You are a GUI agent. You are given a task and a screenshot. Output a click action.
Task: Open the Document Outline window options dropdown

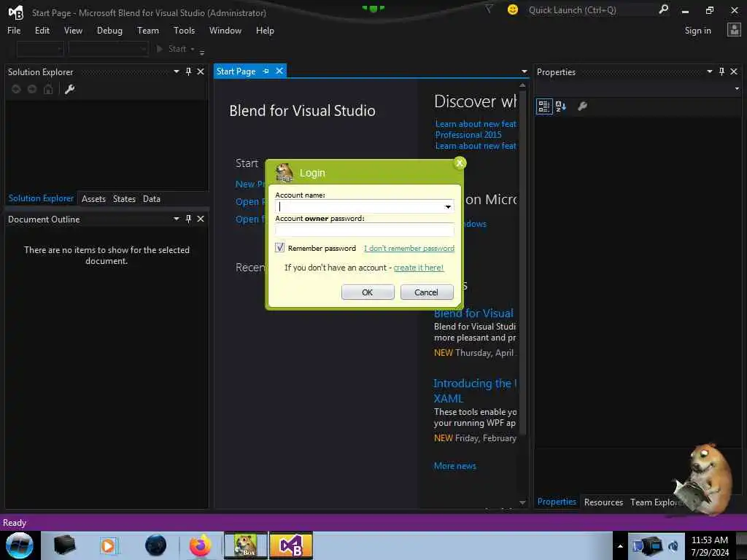(x=177, y=219)
